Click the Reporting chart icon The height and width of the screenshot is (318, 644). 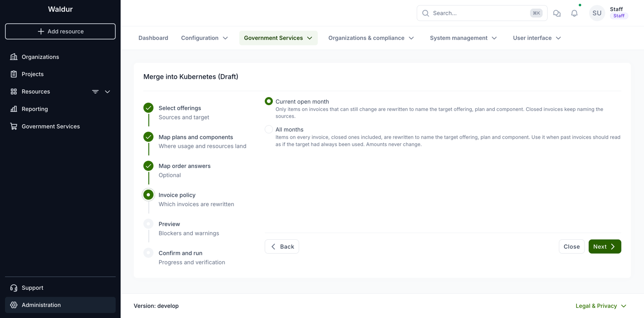tap(14, 109)
